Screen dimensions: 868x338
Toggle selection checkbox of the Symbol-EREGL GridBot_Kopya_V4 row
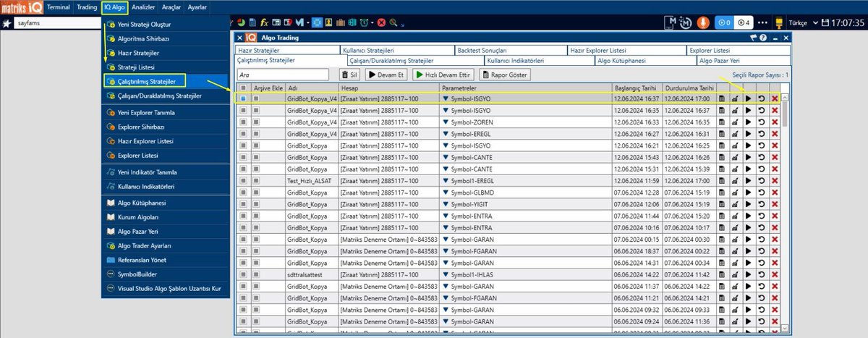[x=243, y=133]
